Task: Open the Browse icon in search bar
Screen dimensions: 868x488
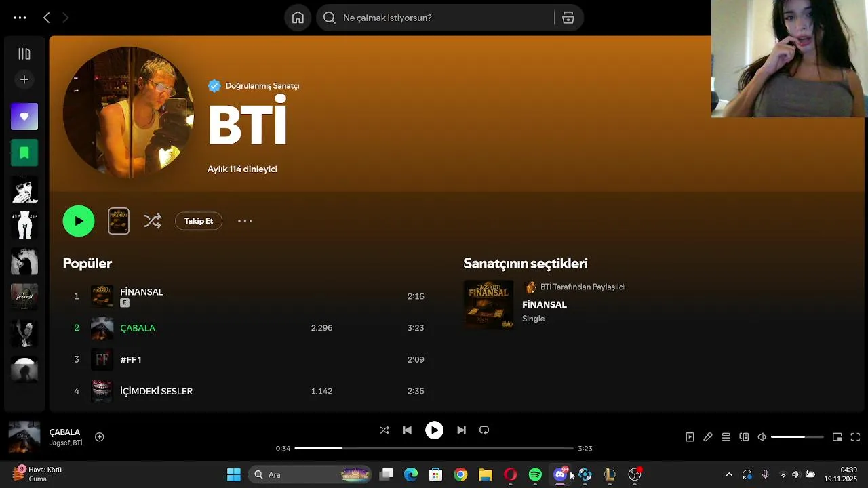Action: pos(568,18)
